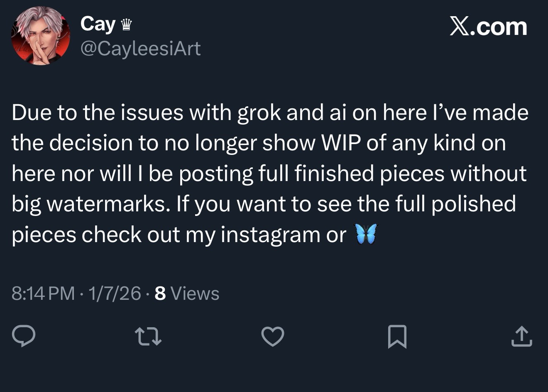Image resolution: width=548 pixels, height=392 pixels.
Task: Click the 1/7/26 post date
Action: point(115,294)
